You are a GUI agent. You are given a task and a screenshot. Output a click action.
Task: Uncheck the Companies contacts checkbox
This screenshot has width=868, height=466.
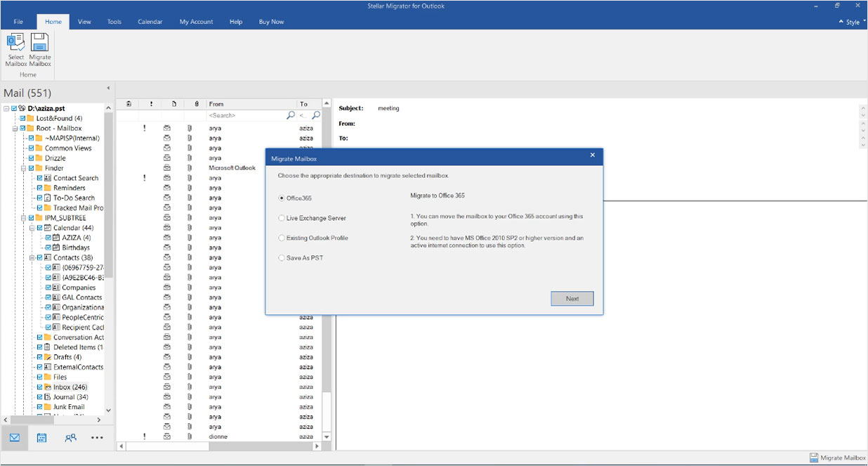coord(48,287)
